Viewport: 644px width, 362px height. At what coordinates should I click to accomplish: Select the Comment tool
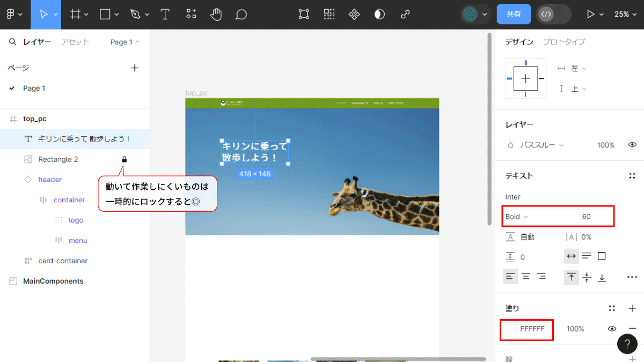point(241,14)
